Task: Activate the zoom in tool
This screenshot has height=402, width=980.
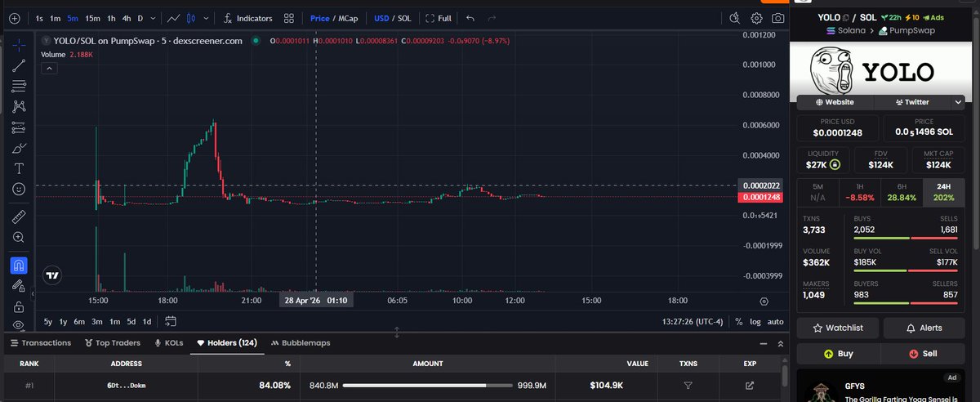Action: (x=18, y=238)
